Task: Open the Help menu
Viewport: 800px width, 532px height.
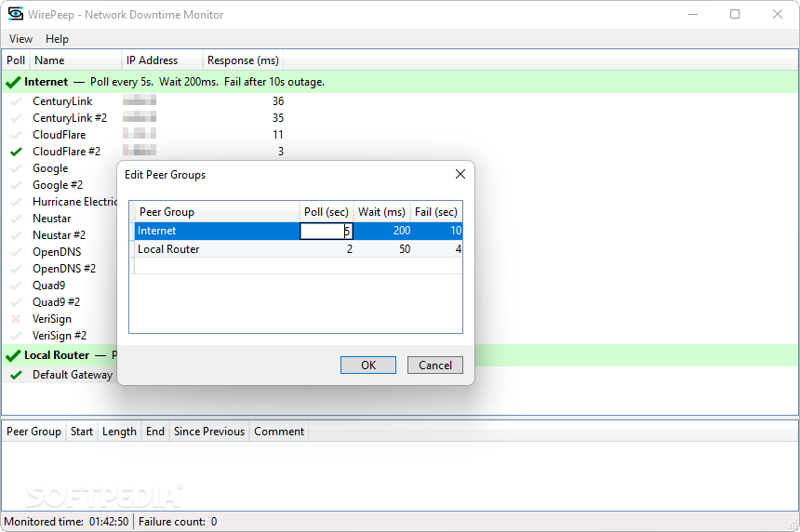Action: [57, 39]
